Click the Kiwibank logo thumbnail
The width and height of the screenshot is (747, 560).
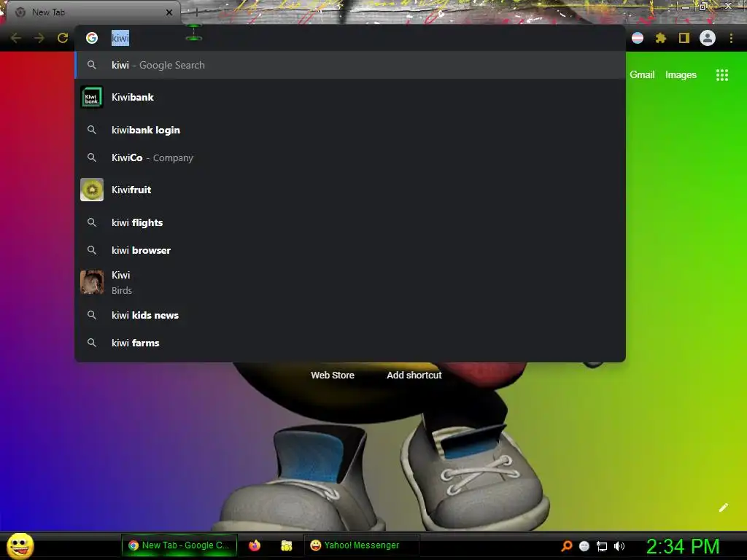pyautogui.click(x=92, y=97)
